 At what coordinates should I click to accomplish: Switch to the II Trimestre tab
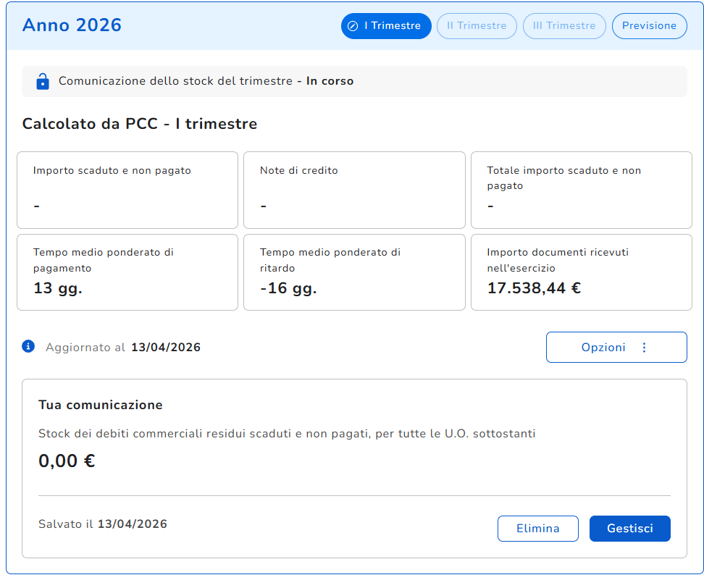pos(477,26)
